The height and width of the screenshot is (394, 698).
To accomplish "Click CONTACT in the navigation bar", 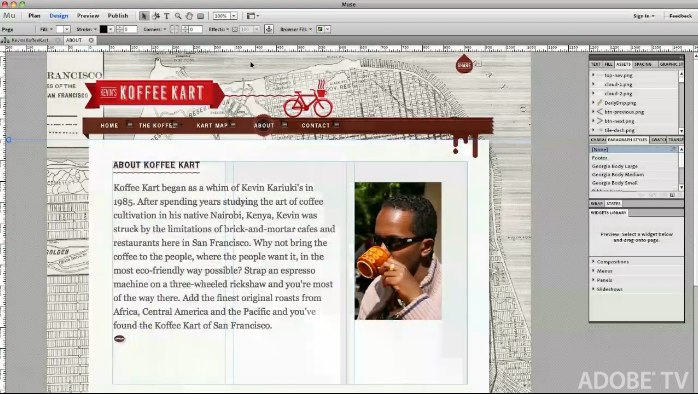I will click(316, 126).
